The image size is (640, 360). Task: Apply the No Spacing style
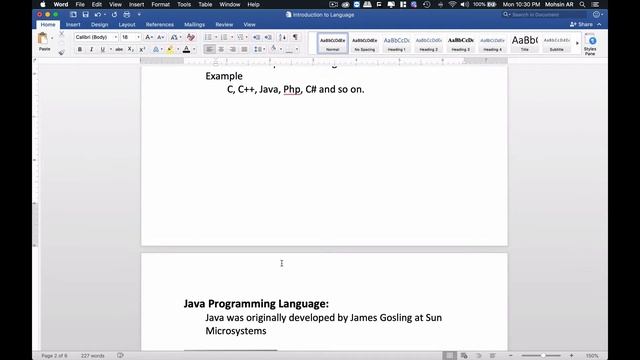pos(364,43)
